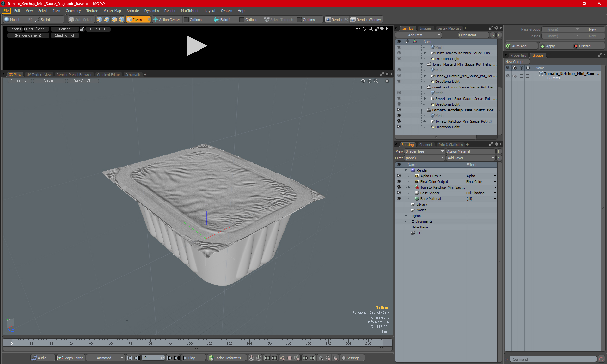Toggle visibility of Tomato_Ketchup_Mini_Sauce_Pot mesh
The width and height of the screenshot is (607, 364).
click(399, 115)
